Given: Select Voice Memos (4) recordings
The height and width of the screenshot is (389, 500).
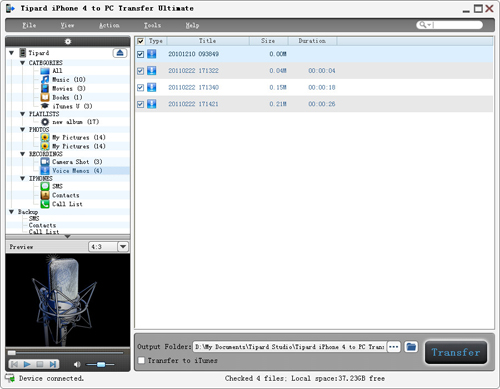Looking at the screenshot, I should [x=77, y=171].
